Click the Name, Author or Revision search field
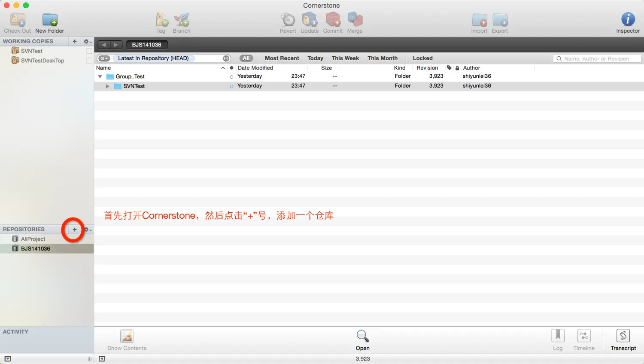This screenshot has height=364, width=644. [x=597, y=58]
